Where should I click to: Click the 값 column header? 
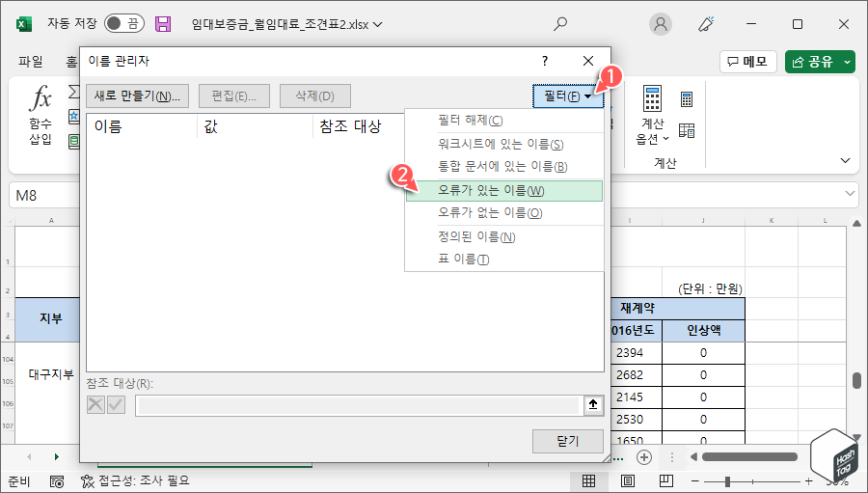pyautogui.click(x=256, y=126)
